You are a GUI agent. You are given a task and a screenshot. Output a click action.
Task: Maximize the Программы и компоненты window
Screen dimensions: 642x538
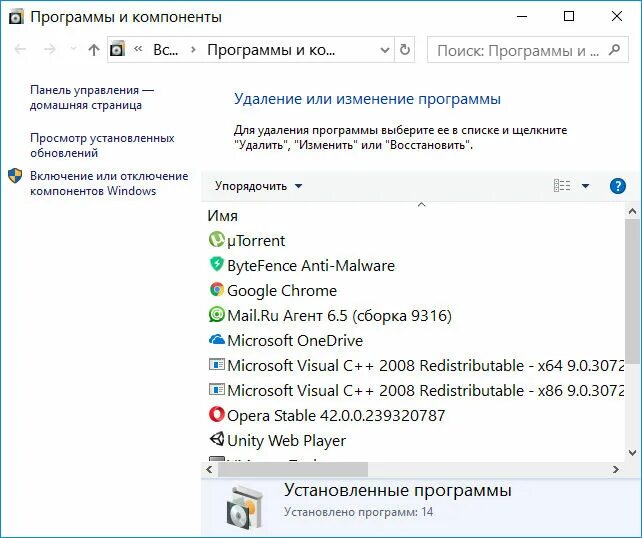569,16
